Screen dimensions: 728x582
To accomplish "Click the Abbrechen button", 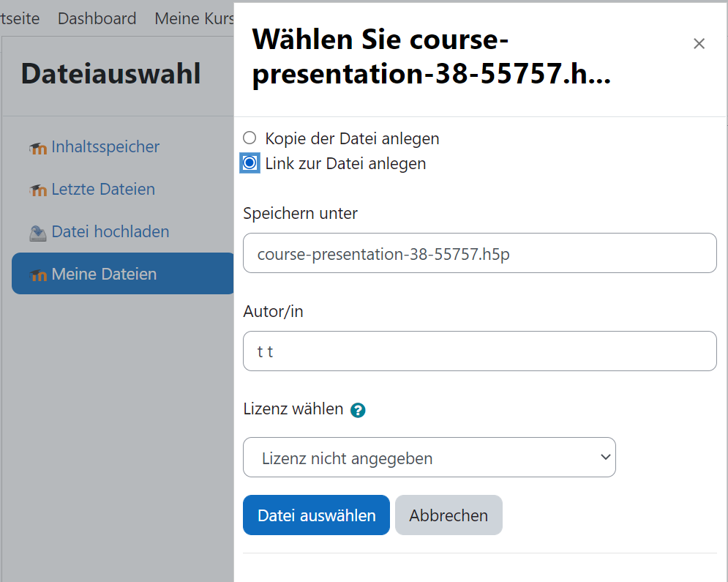I will (x=449, y=515).
